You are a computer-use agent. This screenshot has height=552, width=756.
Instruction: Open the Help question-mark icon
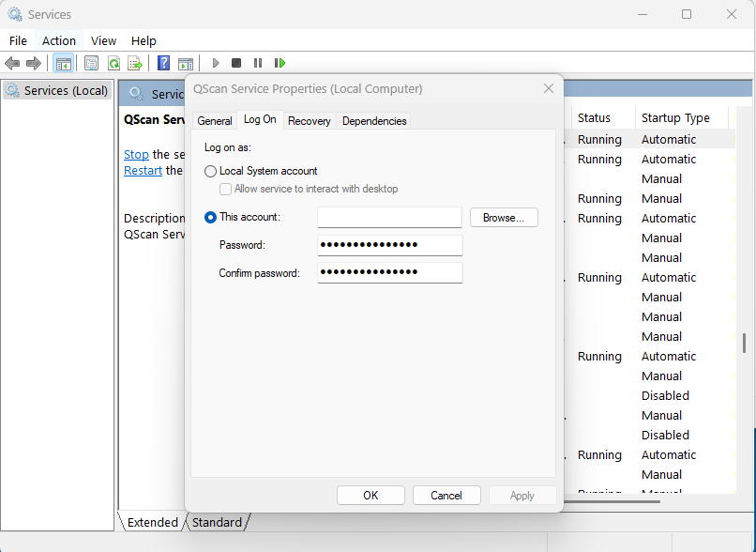click(163, 63)
